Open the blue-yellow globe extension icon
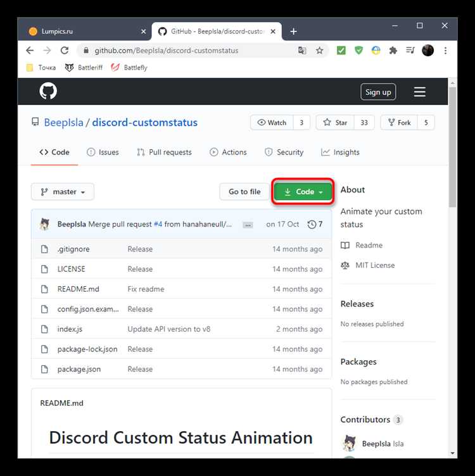The width and height of the screenshot is (475, 476). click(x=376, y=51)
